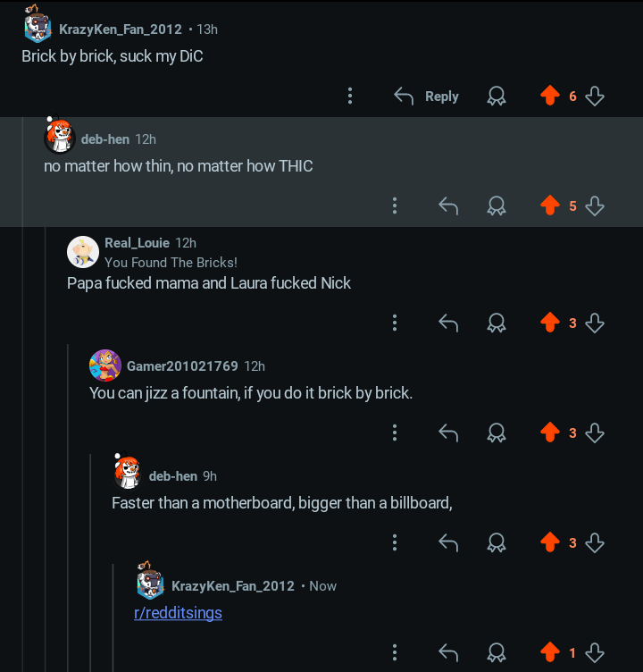The width and height of the screenshot is (643, 672).
Task: Upvote deb-hen's 'Faster than a motherboard' comment
Action: click(x=550, y=542)
